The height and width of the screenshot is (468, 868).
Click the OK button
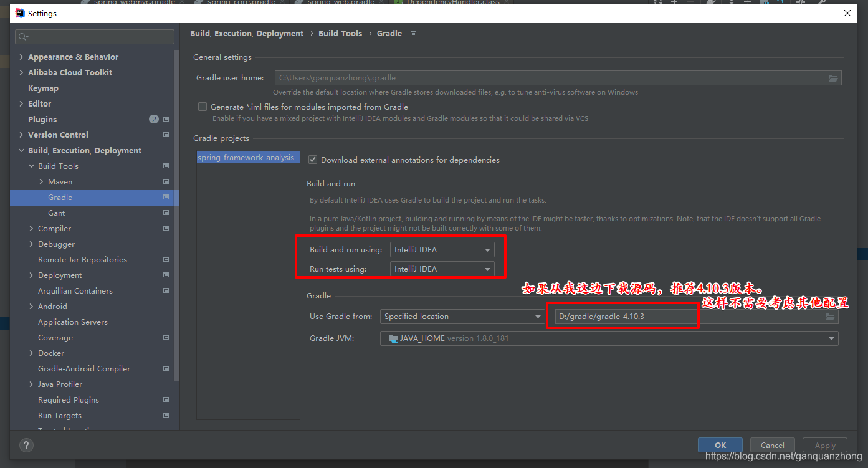pyautogui.click(x=720, y=445)
